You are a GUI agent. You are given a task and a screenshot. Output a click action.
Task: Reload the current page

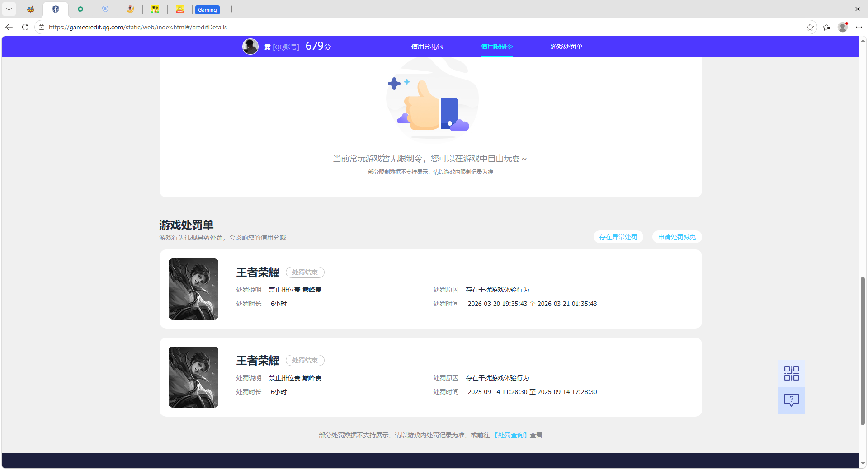pyautogui.click(x=25, y=27)
